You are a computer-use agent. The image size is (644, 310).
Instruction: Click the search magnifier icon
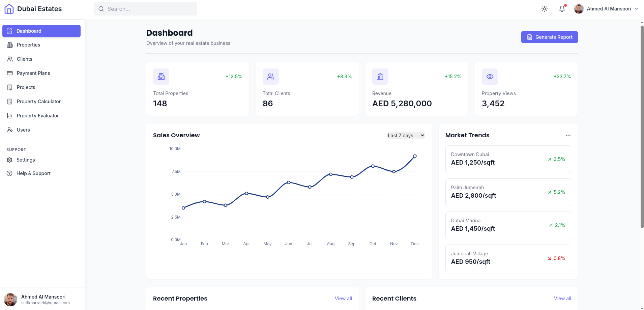coord(101,9)
